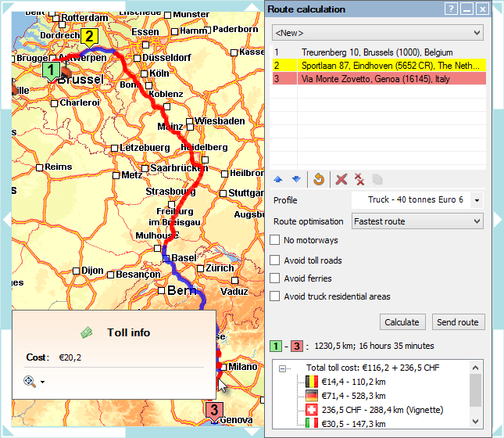Click the help question mark in panel title
504x438 pixels.
pyautogui.click(x=451, y=9)
